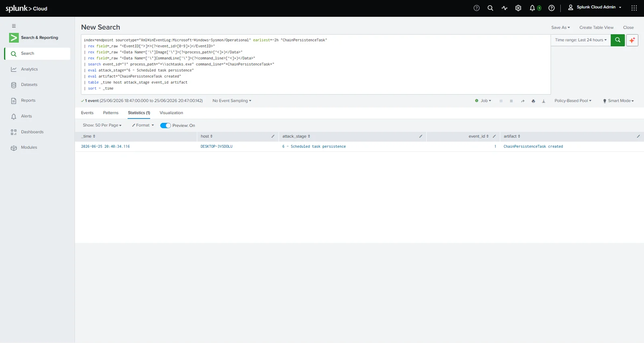
Task: Pause the search job
Action: pyautogui.click(x=501, y=101)
